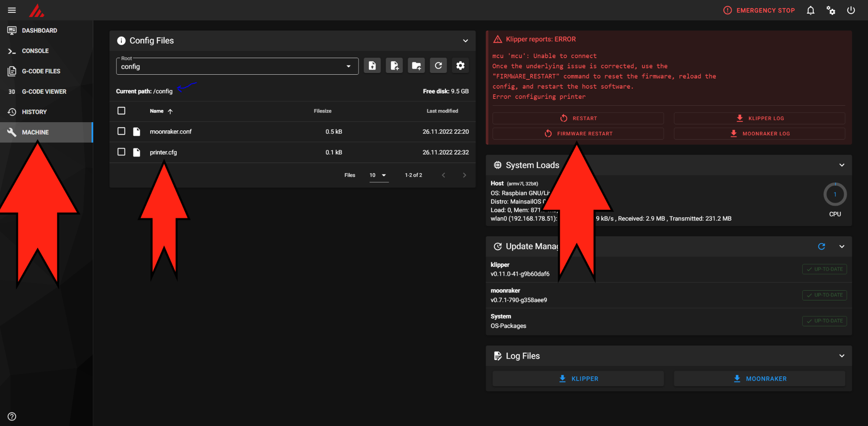Select the Machine page
Viewport: 868px width, 426px height.
(x=46, y=132)
